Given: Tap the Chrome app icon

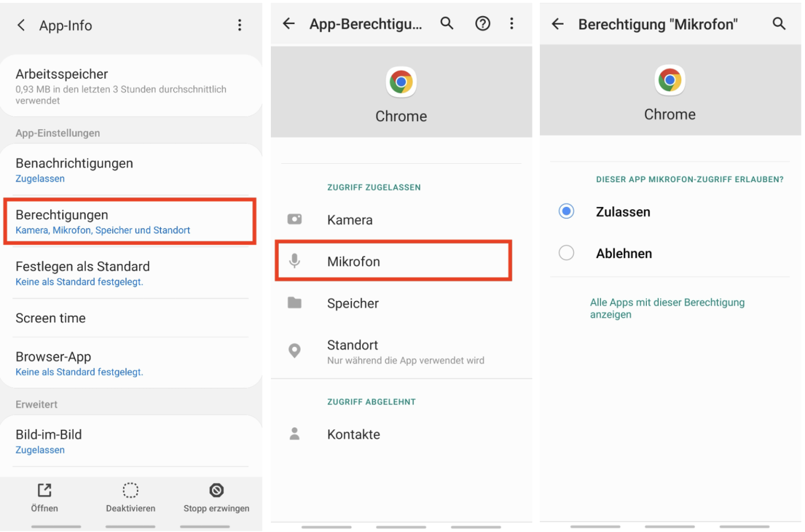Looking at the screenshot, I should click(401, 82).
